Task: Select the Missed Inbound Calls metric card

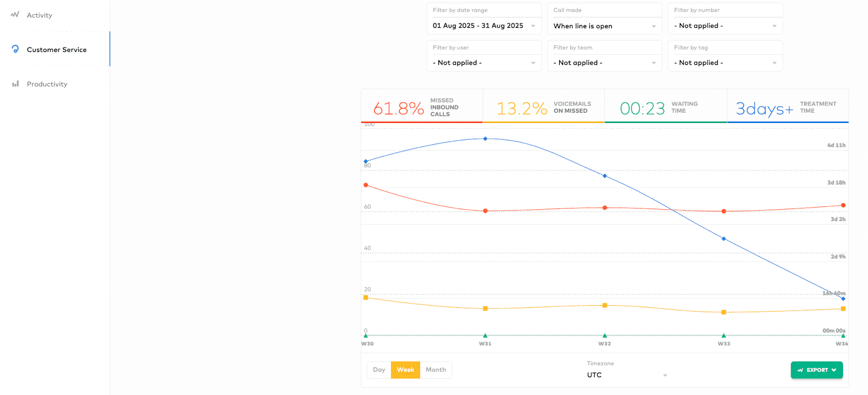Action: pyautogui.click(x=422, y=107)
